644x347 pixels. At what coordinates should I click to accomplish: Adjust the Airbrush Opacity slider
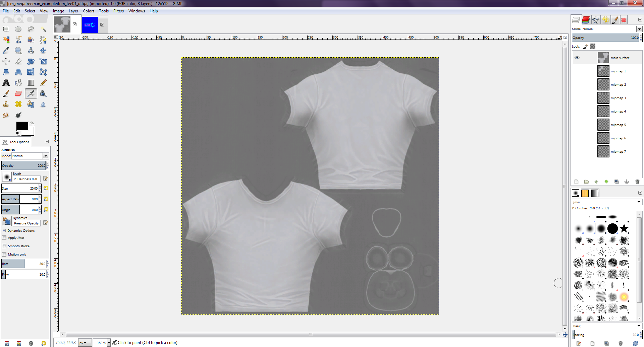click(24, 165)
